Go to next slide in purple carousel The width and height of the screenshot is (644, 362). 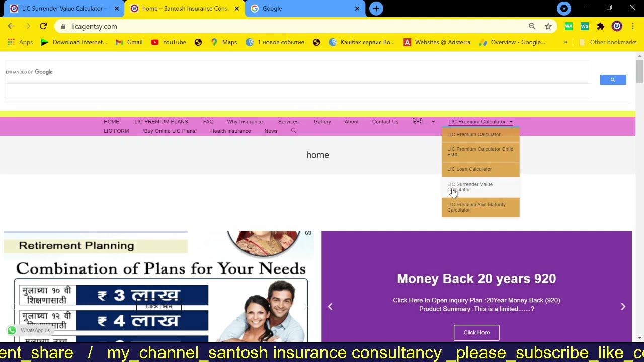tap(623, 307)
